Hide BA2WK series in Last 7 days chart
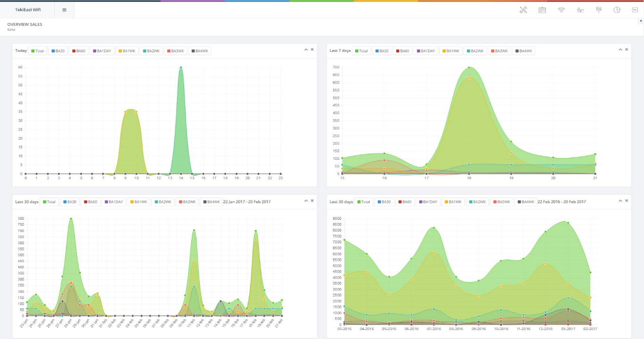This screenshot has height=339, width=644. (475, 51)
